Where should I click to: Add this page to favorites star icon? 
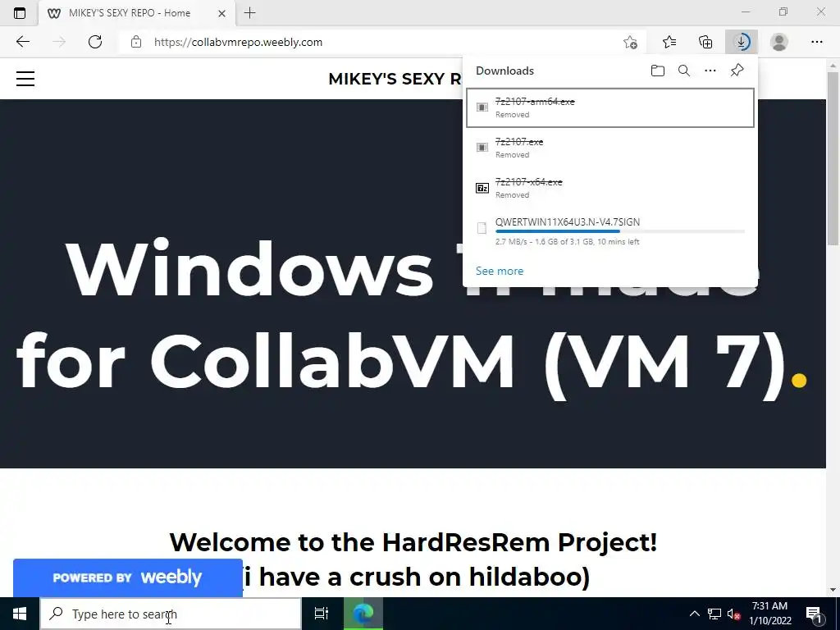[x=631, y=42]
